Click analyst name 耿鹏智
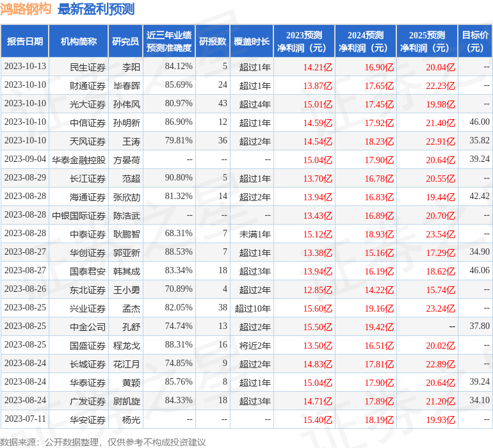This screenshot has width=493, height=448. tap(126, 234)
